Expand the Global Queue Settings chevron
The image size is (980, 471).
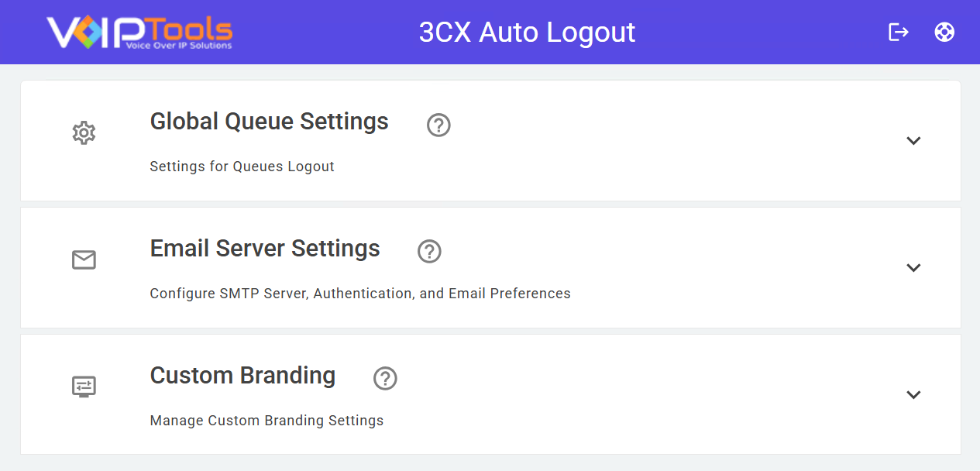coord(913,141)
